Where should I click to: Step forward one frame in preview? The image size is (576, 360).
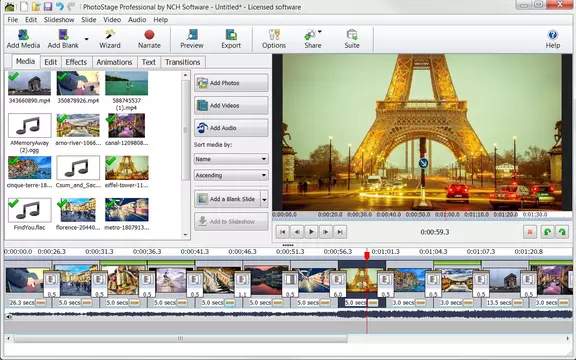coord(325,232)
